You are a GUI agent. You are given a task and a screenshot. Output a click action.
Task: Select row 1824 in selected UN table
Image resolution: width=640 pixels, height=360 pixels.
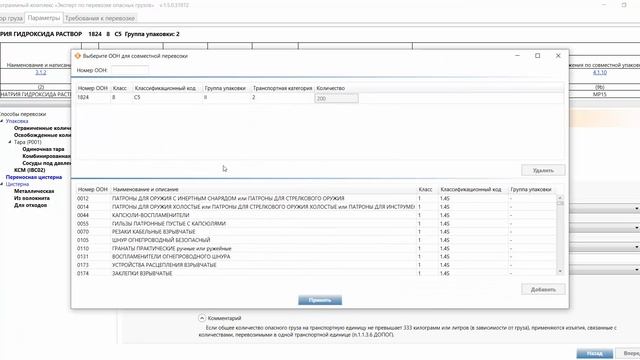(320, 98)
